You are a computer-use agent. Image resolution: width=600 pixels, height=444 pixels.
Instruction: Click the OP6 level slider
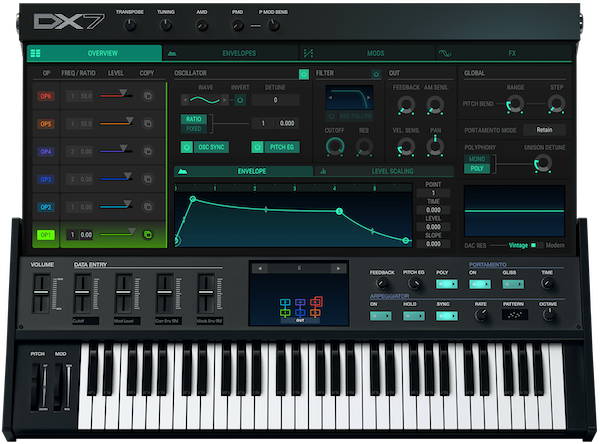point(116,94)
